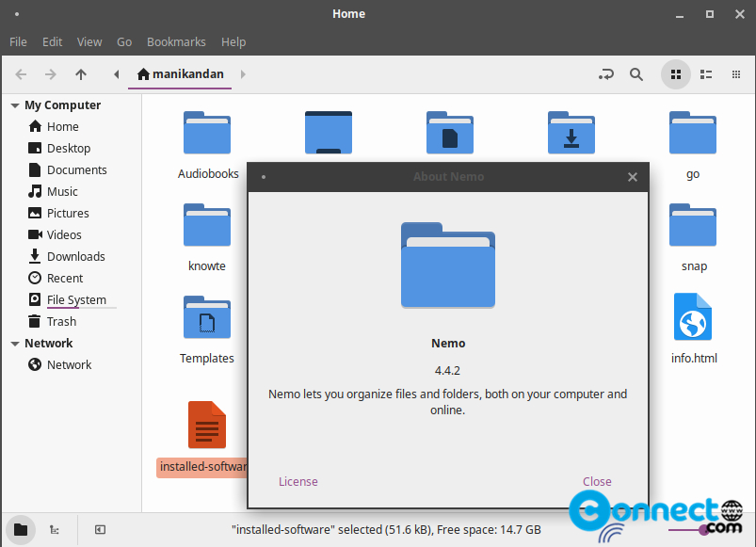Click the manikandan path bar button
756x547 pixels.
point(180,74)
